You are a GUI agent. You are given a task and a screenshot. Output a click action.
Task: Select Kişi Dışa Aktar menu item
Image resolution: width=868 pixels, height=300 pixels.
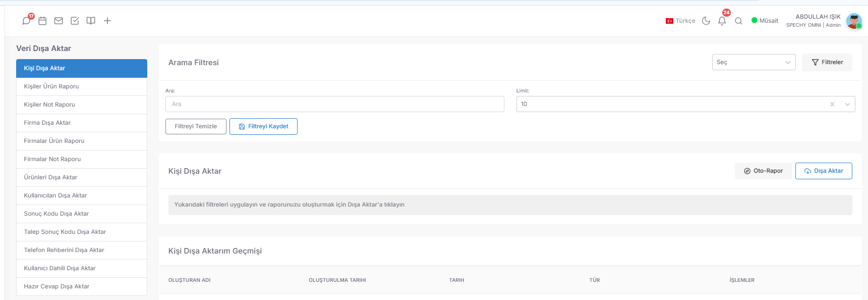pos(82,68)
